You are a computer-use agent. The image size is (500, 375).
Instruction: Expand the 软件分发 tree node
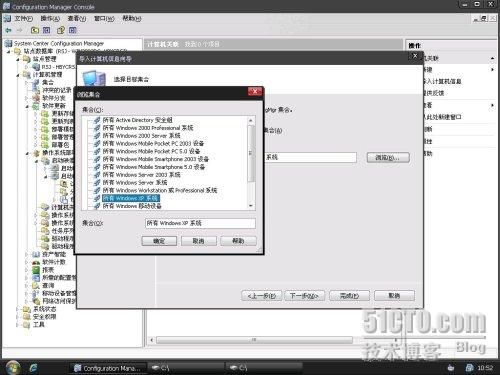point(27,98)
